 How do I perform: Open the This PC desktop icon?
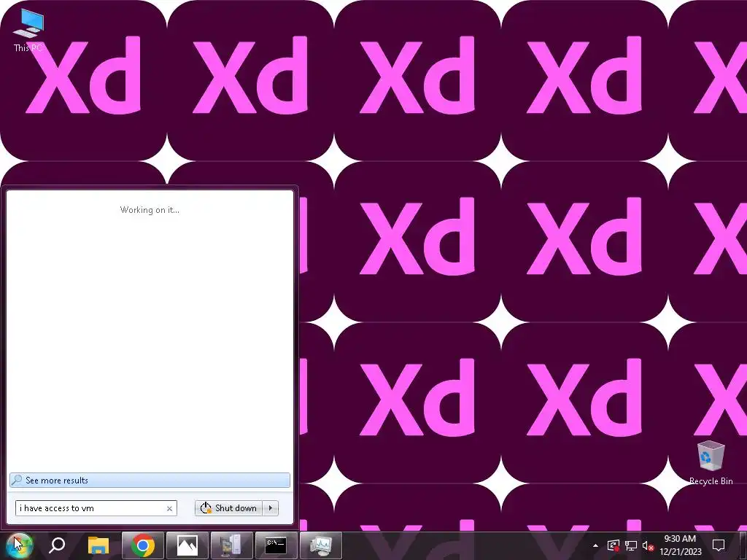pyautogui.click(x=28, y=29)
